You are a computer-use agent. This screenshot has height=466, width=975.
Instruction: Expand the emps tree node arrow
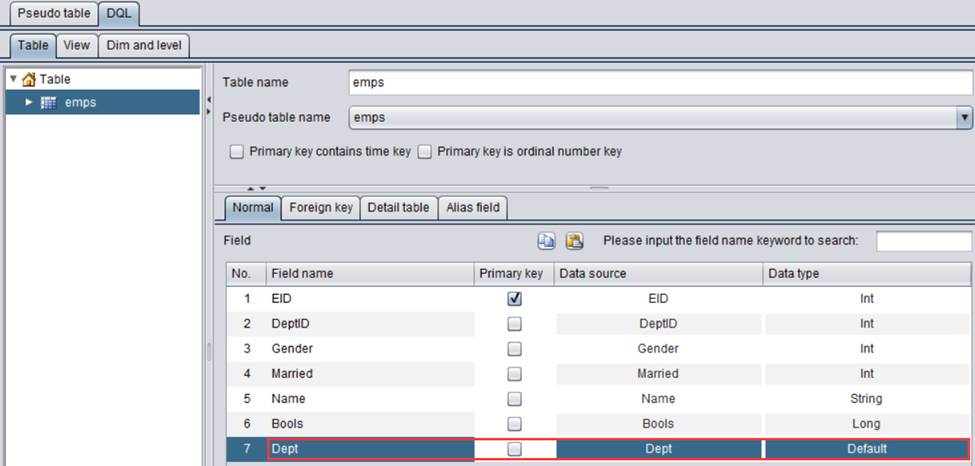click(29, 102)
